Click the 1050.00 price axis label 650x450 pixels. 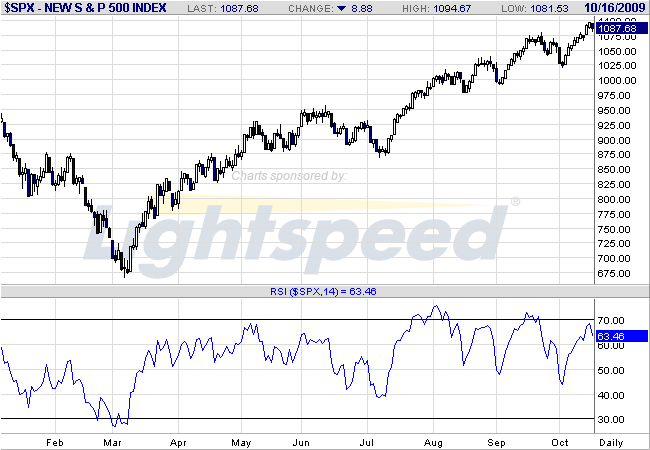tap(617, 51)
